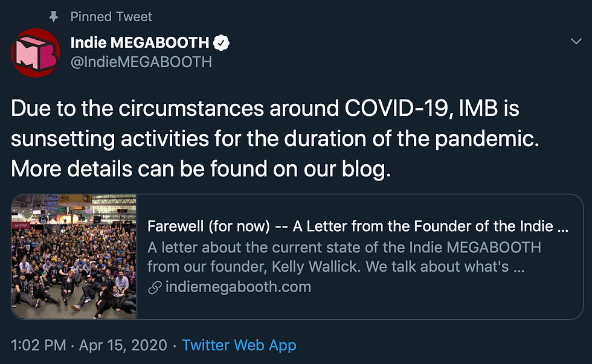
Task: Open the Indie MEGABOOTH profile avatar
Action: (36, 53)
